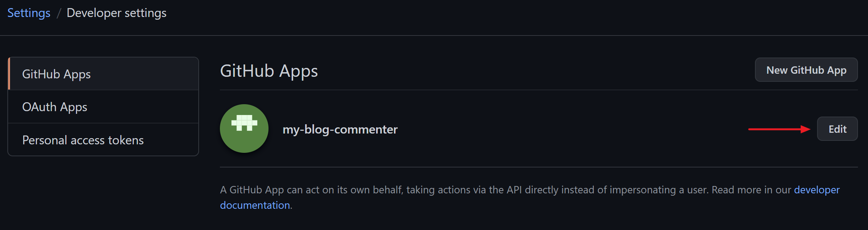The width and height of the screenshot is (868, 230).
Task: Click the empty area below the sidebar menu
Action: pyautogui.click(x=103, y=193)
